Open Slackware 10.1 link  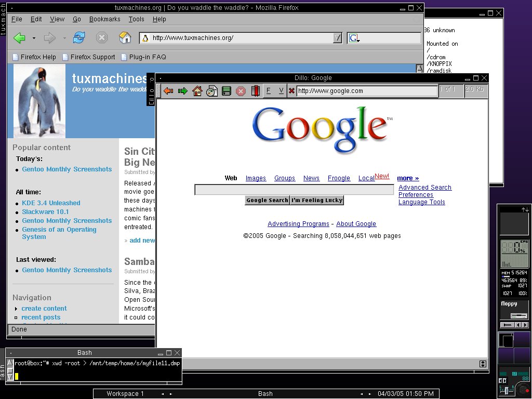[x=46, y=212]
